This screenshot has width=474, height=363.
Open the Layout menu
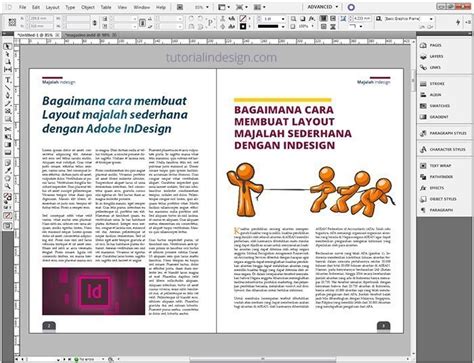tap(52, 7)
